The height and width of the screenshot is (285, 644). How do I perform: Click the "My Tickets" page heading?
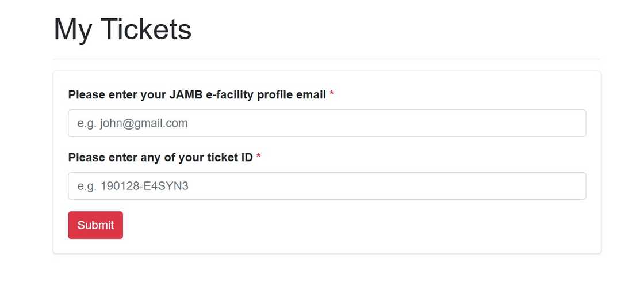pos(122,29)
